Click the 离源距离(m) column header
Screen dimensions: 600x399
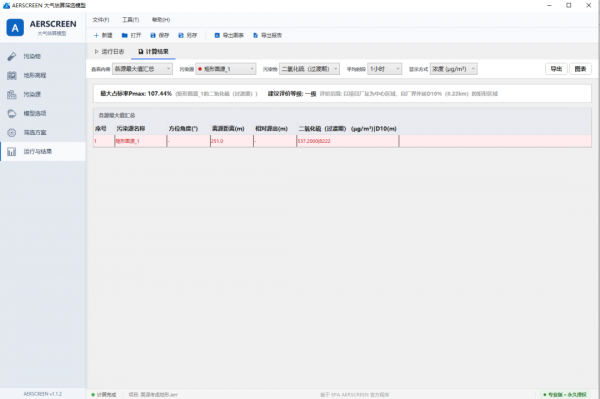coord(228,129)
